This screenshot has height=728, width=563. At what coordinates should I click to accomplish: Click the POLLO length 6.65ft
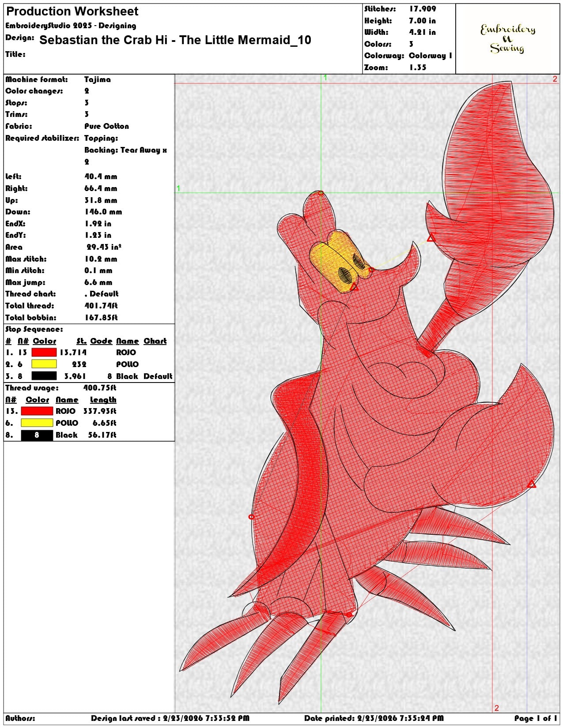(105, 423)
